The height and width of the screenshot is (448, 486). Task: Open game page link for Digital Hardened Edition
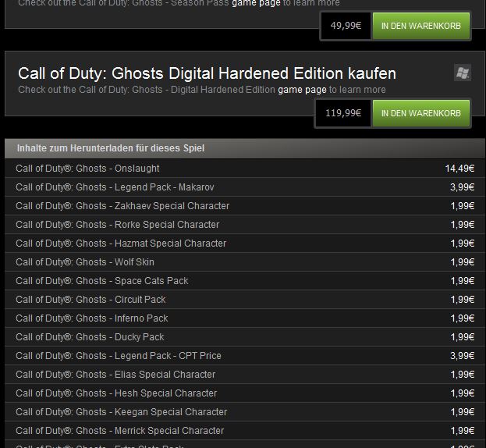pyautogui.click(x=302, y=90)
